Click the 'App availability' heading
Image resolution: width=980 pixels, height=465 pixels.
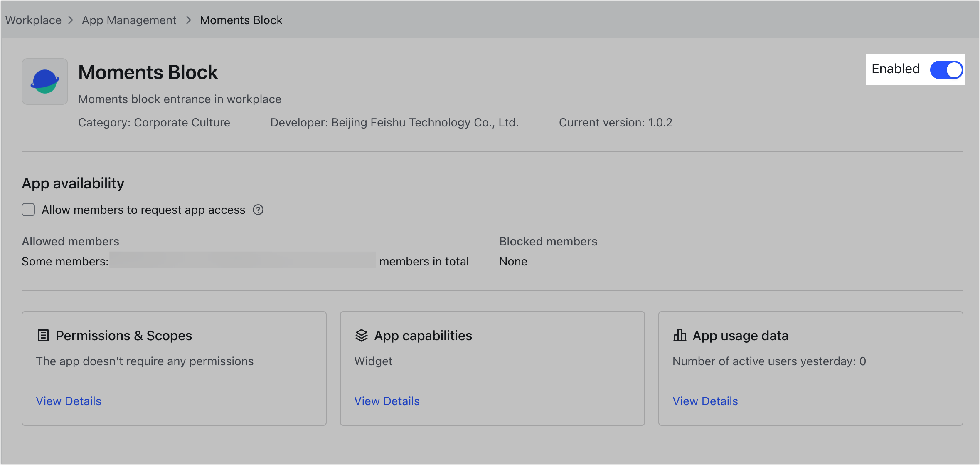pos(73,183)
